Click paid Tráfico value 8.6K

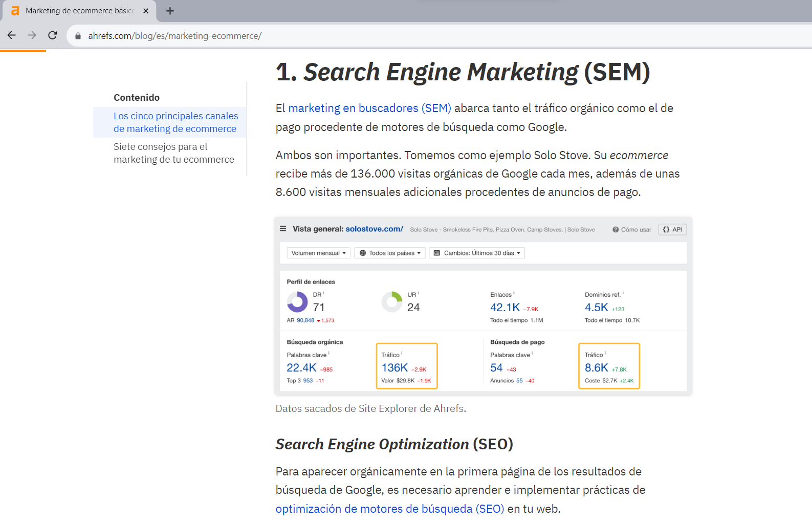pos(597,368)
